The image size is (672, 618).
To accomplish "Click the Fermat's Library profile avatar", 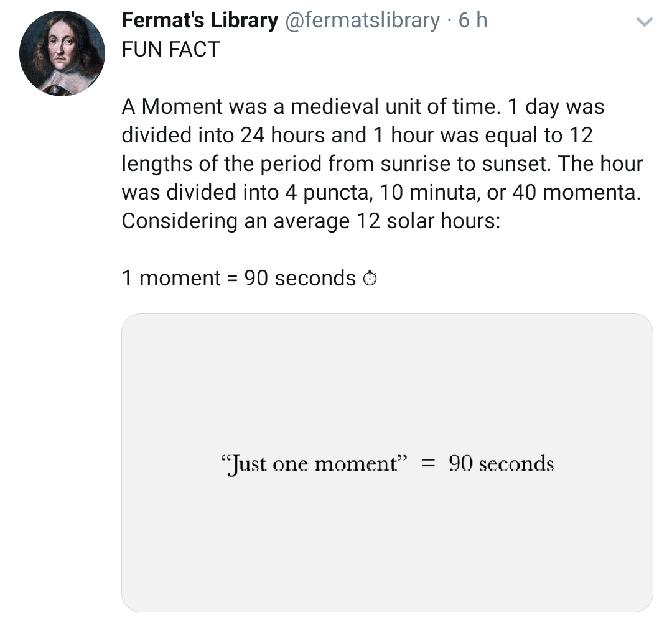I will click(62, 53).
